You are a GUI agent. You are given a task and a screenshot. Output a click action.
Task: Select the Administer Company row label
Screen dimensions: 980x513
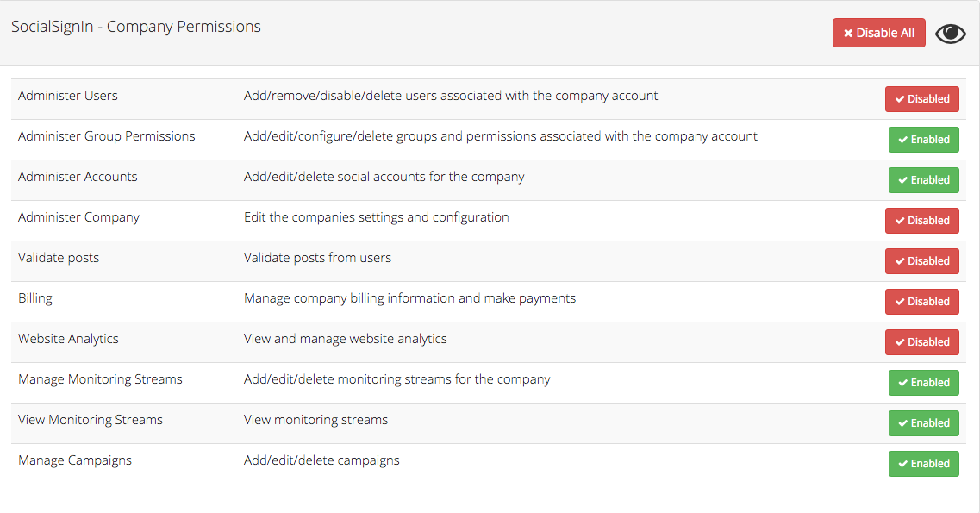click(x=78, y=217)
